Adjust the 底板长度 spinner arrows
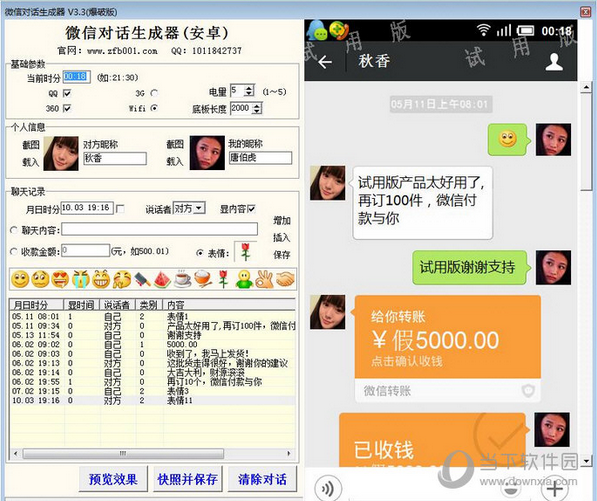The image size is (597, 501). tap(257, 108)
